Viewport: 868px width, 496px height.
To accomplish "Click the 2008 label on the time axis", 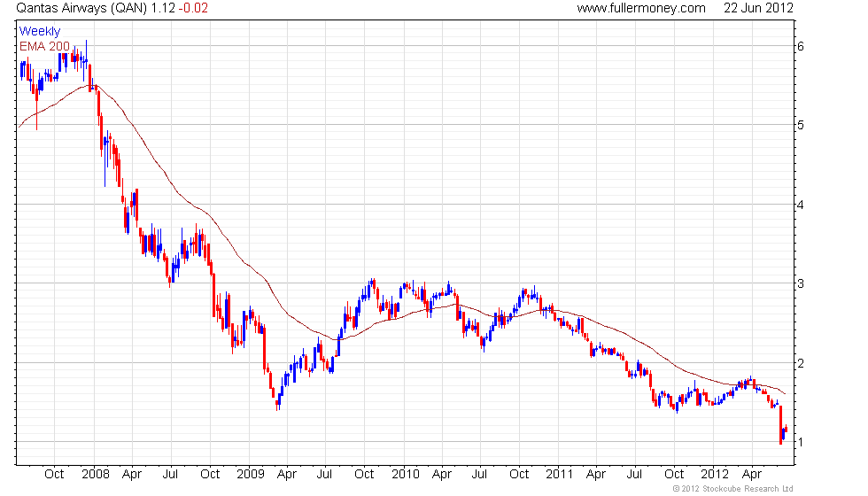I will point(96,475).
